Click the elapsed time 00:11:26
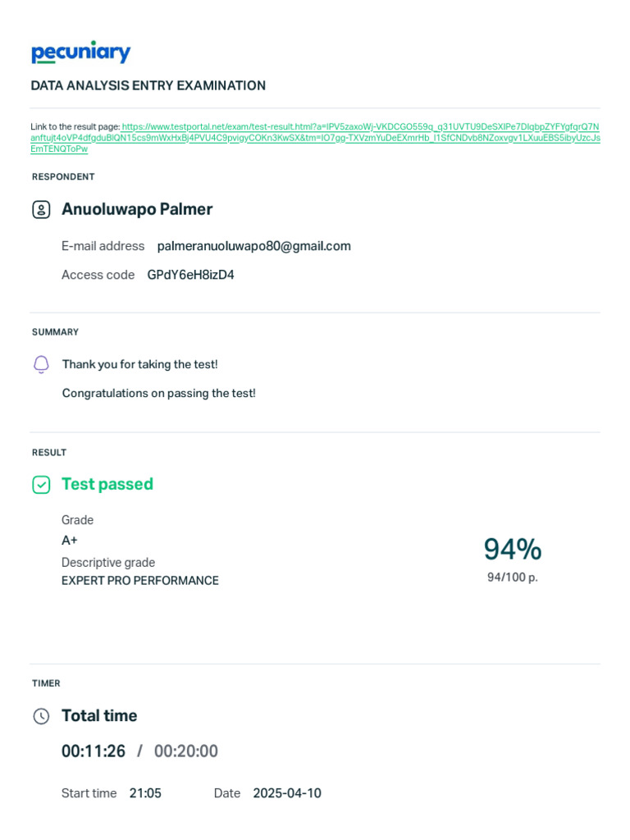This screenshot has width=630, height=840. 94,751
